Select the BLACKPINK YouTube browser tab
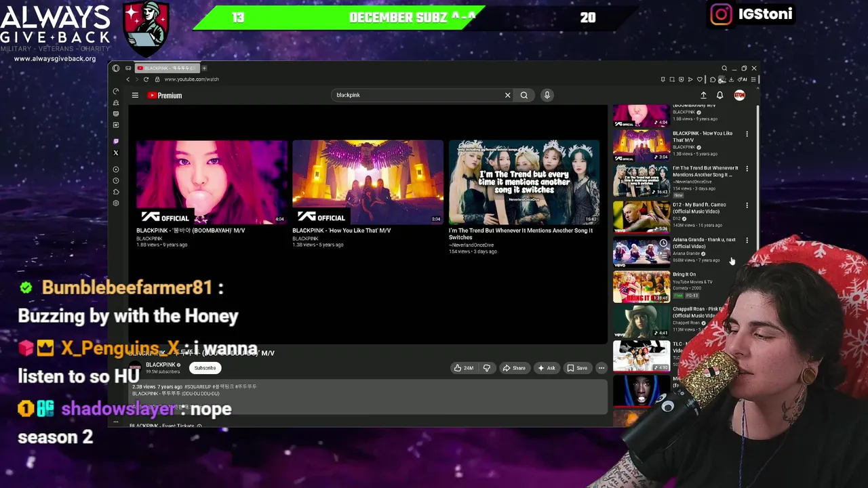The height and width of the screenshot is (488, 868). click(x=166, y=68)
